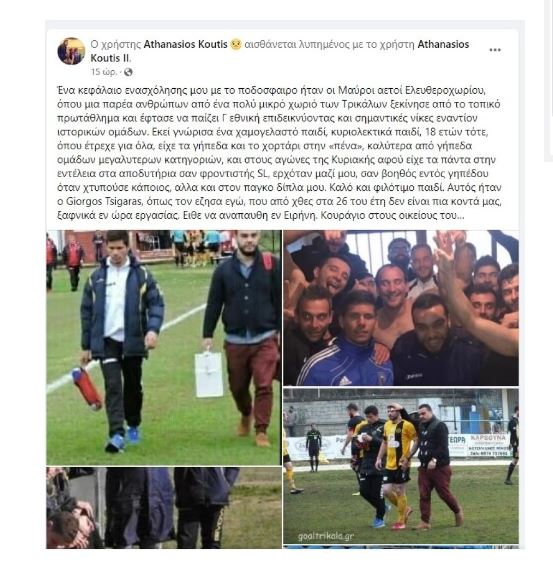Screen dimensions: 553x588
Task: Click the man in the blue Adidas jacket
Action: point(347,339)
